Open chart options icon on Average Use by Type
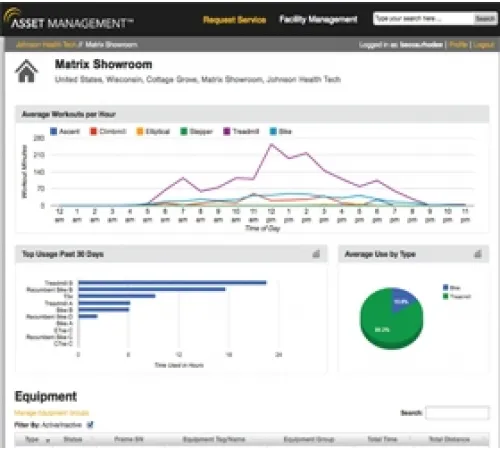Image resolution: width=500 pixels, height=450 pixels. [478, 254]
